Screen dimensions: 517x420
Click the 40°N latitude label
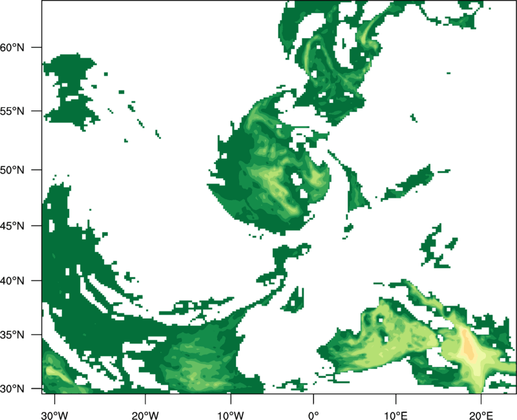tap(12, 281)
